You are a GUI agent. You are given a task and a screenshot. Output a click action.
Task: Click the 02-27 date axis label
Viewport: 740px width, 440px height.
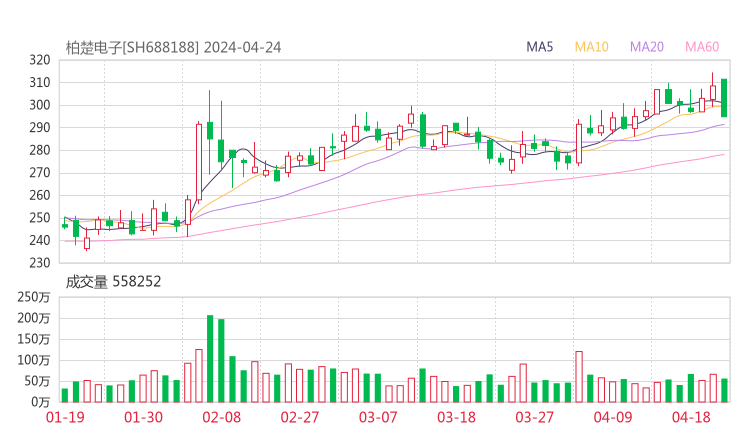coord(300,417)
